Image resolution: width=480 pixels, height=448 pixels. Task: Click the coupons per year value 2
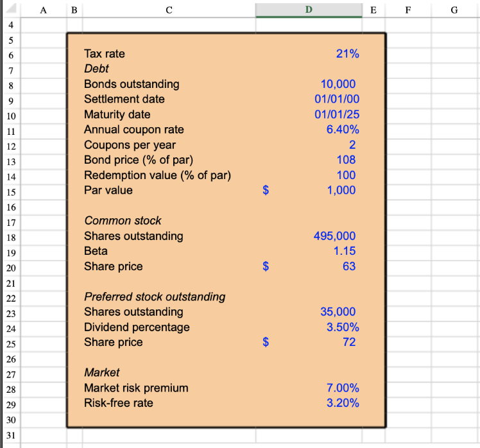click(x=352, y=144)
